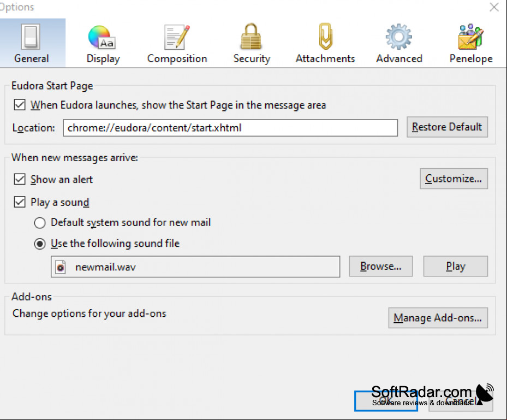Toggle the Play a sound checkbox
This screenshot has height=420, width=507.
coord(20,202)
